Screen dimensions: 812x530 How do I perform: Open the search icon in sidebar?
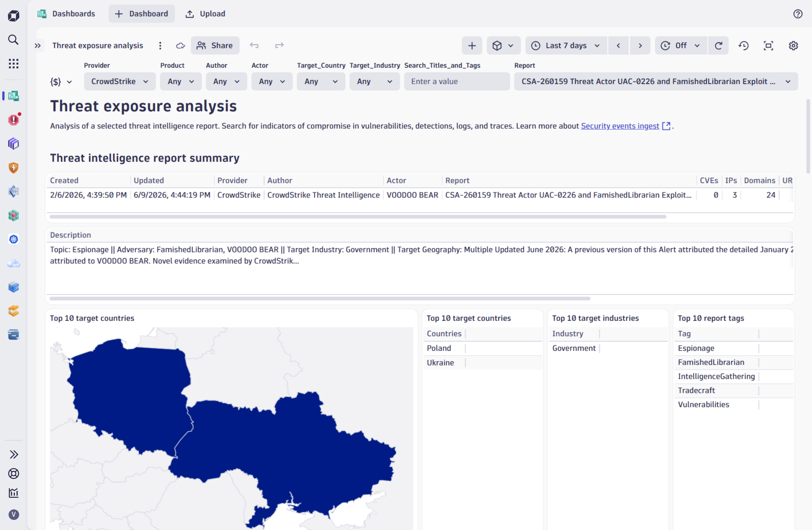point(13,39)
